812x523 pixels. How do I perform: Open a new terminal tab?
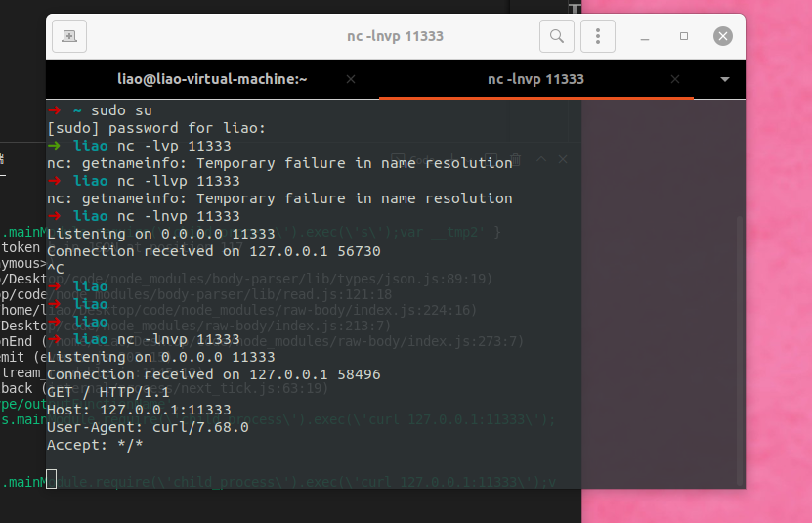click(x=68, y=36)
